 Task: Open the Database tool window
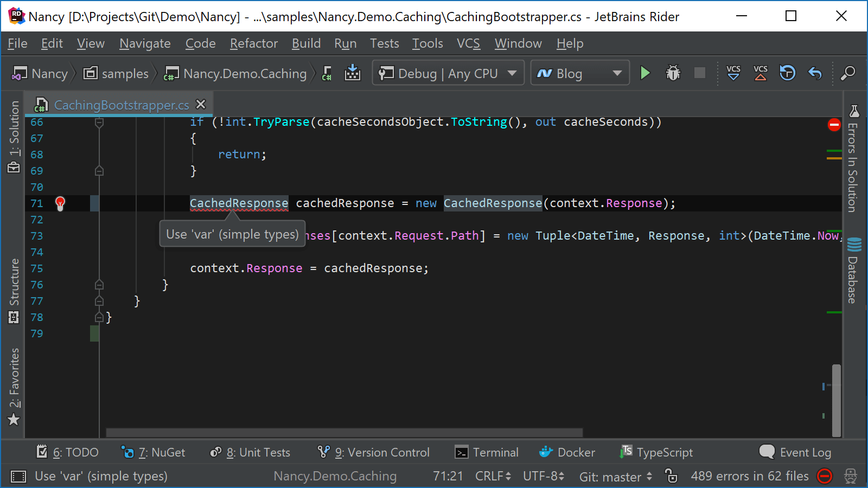[854, 270]
